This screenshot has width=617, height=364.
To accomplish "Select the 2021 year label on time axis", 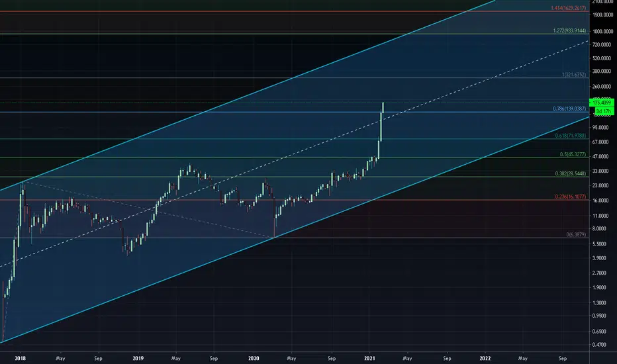I will (369, 359).
